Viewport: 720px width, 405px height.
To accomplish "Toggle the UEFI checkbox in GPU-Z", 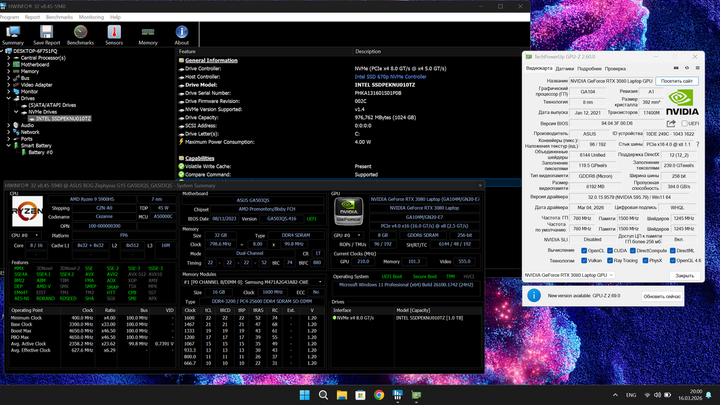I will pyautogui.click(x=685, y=124).
